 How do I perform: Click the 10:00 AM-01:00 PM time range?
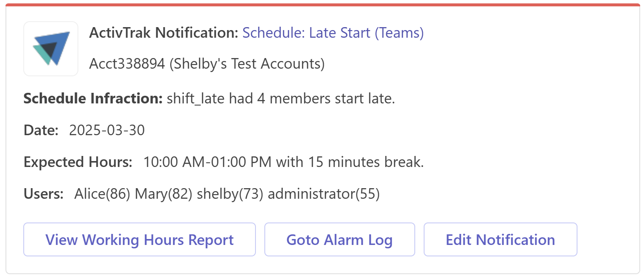(x=207, y=162)
